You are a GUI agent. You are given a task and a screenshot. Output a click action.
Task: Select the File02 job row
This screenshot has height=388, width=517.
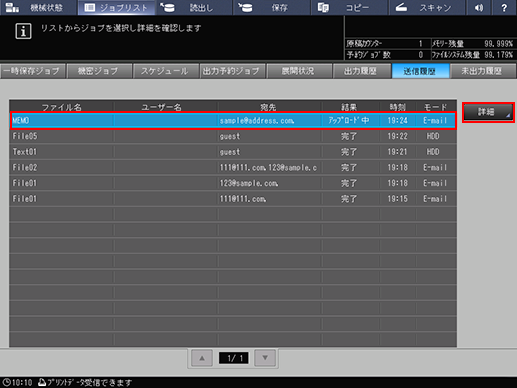pyautogui.click(x=233, y=167)
